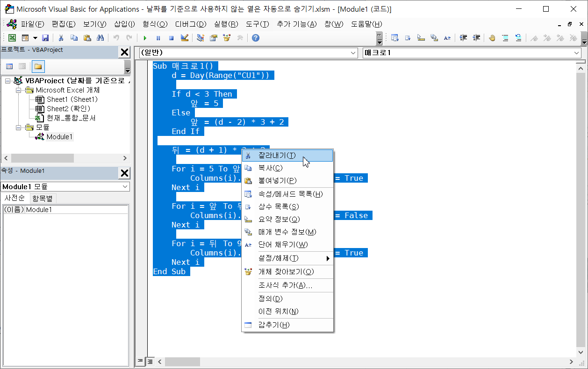588x369 pixels.
Task: Click the Break pause icon
Action: click(x=158, y=38)
